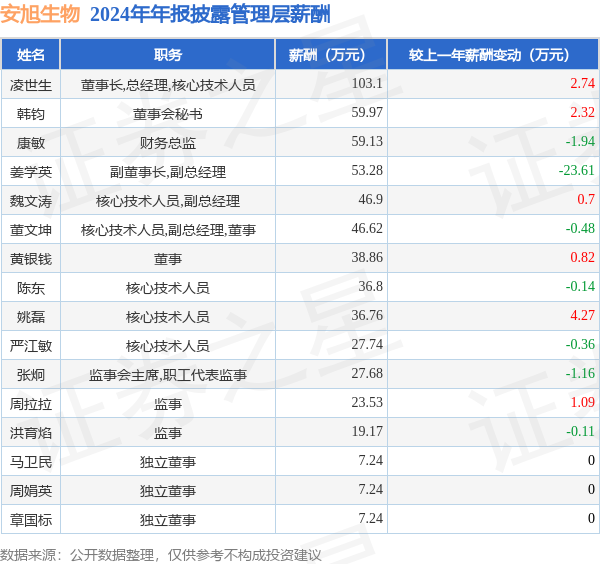Screen dimensions: 600x564
Task: Select the name 姜学英
Action: point(31,172)
